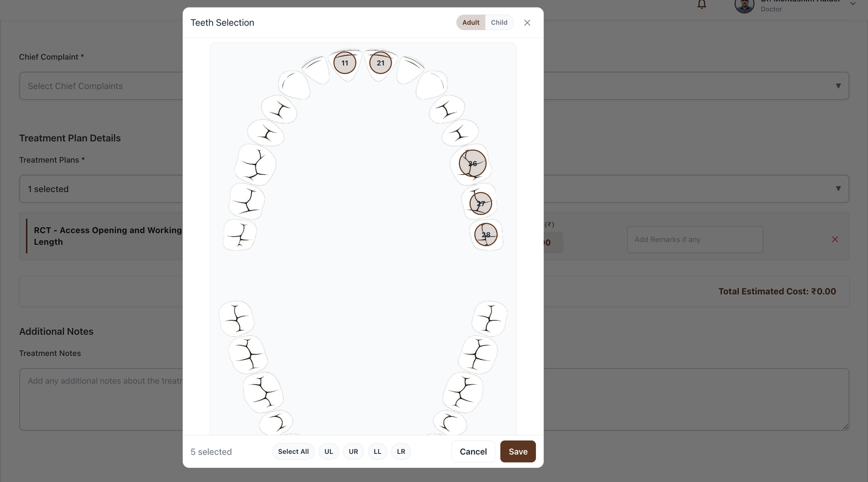Deselect tooth 26 molar
The height and width of the screenshot is (482, 868).
coord(473,163)
